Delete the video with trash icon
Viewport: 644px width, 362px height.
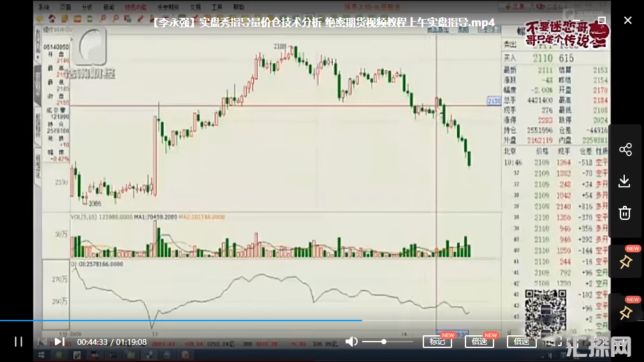(625, 213)
